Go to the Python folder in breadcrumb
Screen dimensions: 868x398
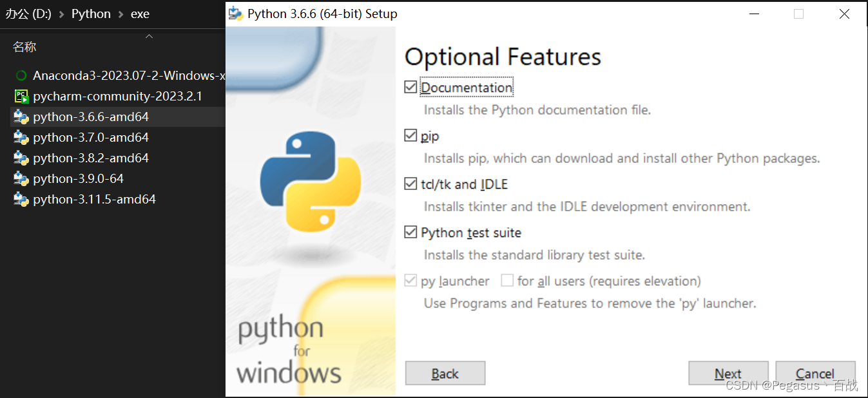point(91,14)
